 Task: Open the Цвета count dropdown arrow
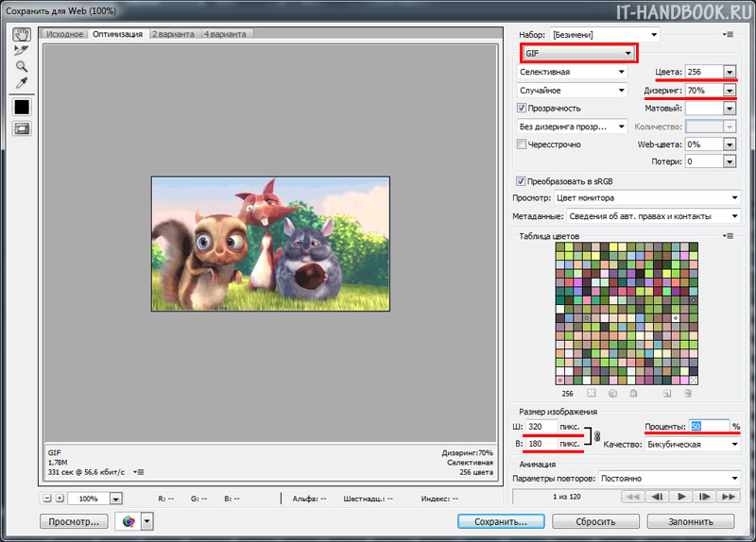730,72
